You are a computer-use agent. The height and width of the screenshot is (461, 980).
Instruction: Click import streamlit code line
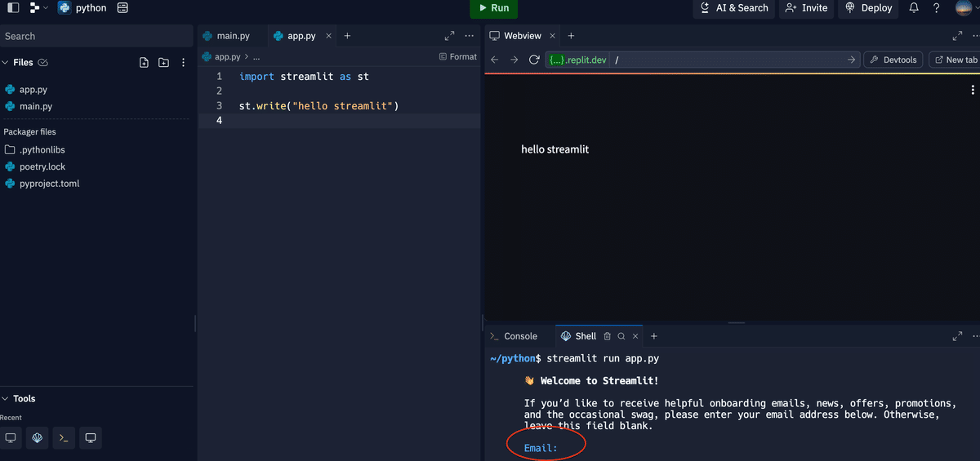(x=304, y=77)
